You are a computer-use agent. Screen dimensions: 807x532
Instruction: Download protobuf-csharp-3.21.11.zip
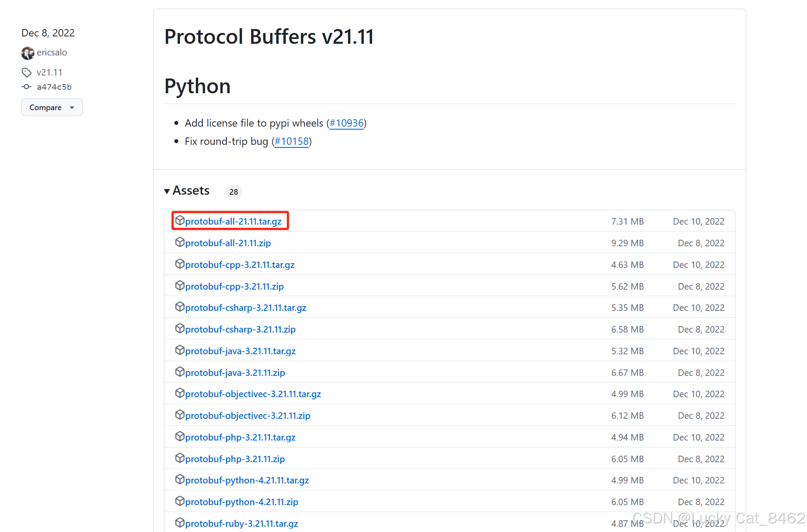(241, 330)
